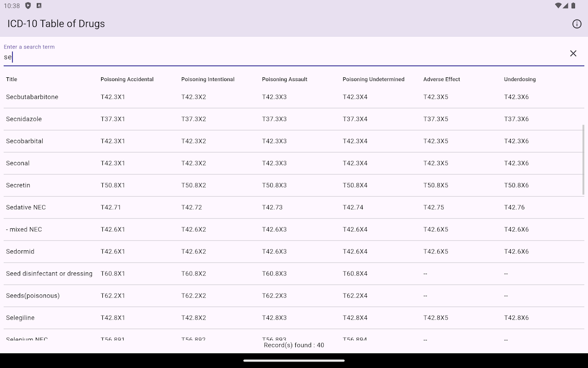Click the Title column header
The height and width of the screenshot is (368, 588).
coord(11,79)
